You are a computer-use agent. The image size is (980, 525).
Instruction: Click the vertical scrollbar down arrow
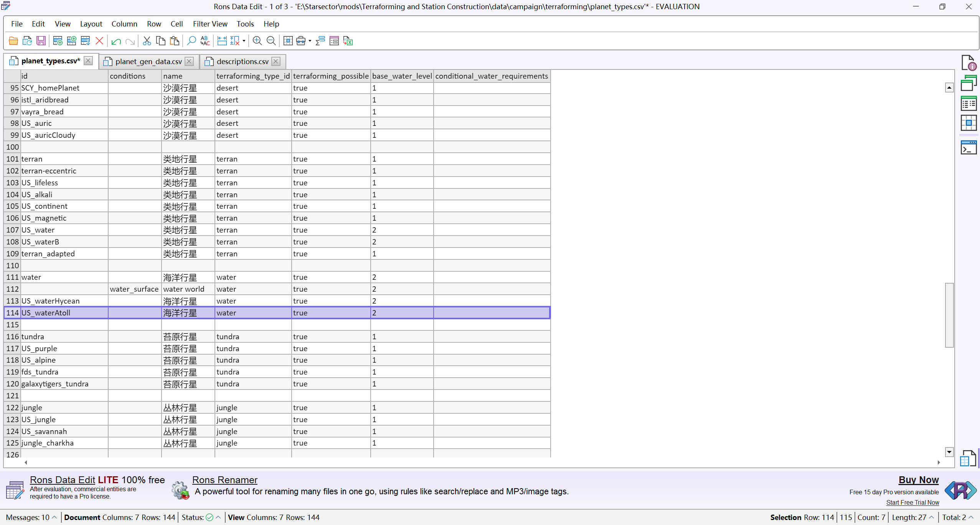pyautogui.click(x=949, y=452)
